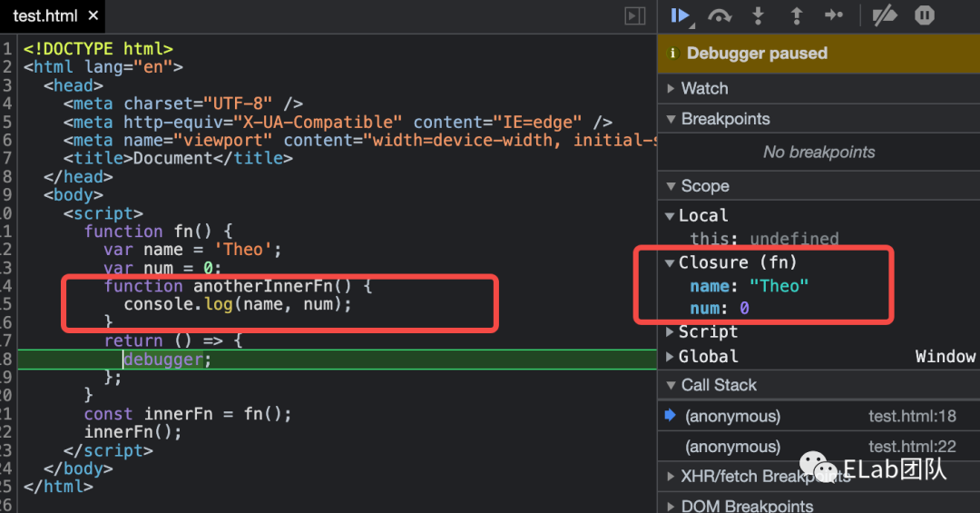Screen dimensions: 980x513
Task: Select the anonymous frame at test.html:18
Action: (818, 416)
